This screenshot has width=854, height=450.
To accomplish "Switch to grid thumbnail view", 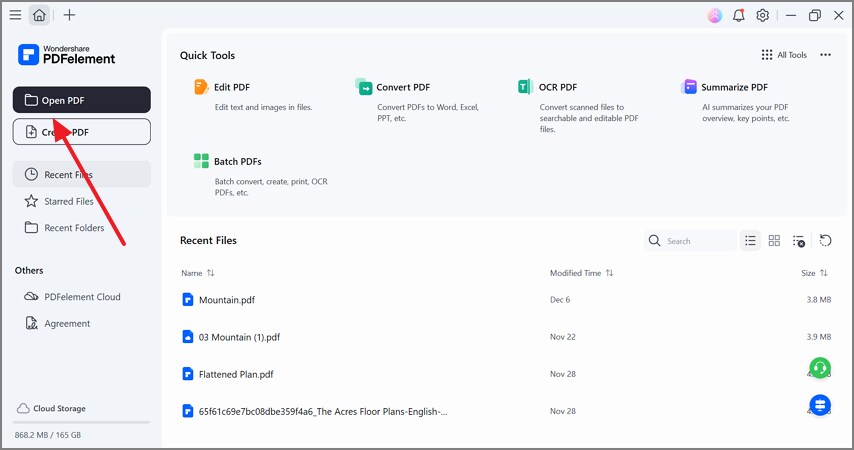I will click(x=774, y=241).
